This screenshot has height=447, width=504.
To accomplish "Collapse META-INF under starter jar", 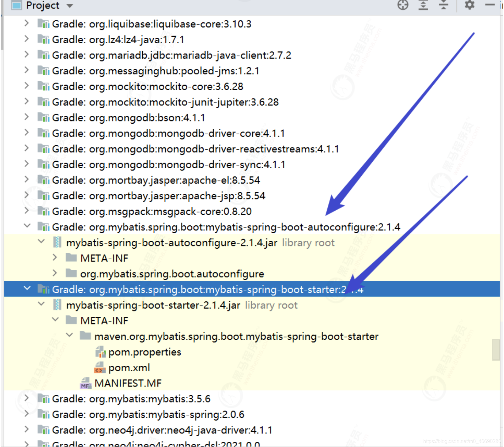I will tap(55, 320).
